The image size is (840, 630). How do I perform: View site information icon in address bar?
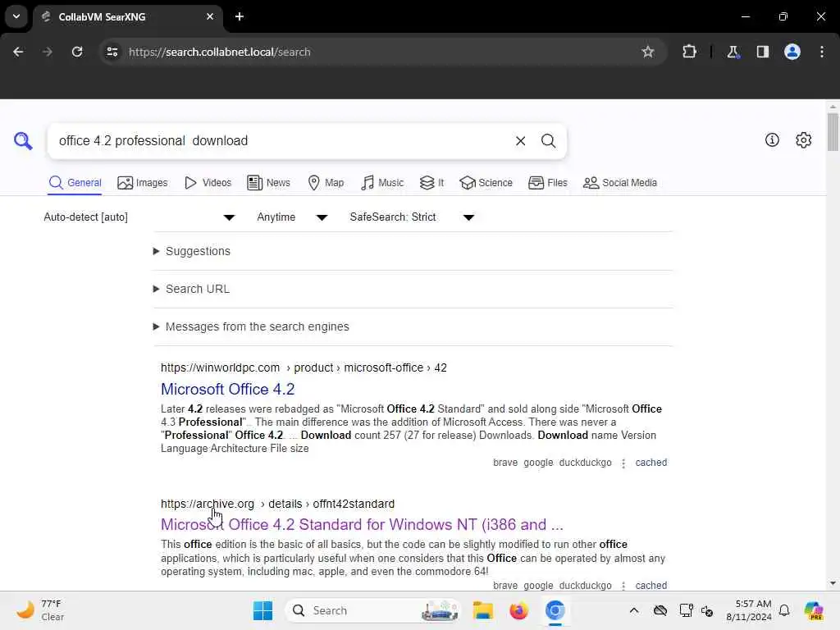coord(112,52)
